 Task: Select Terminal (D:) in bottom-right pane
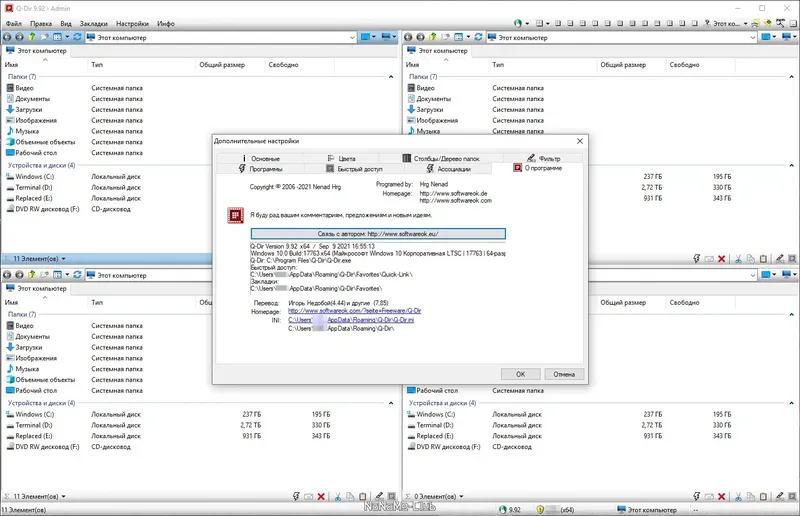[x=430, y=425]
